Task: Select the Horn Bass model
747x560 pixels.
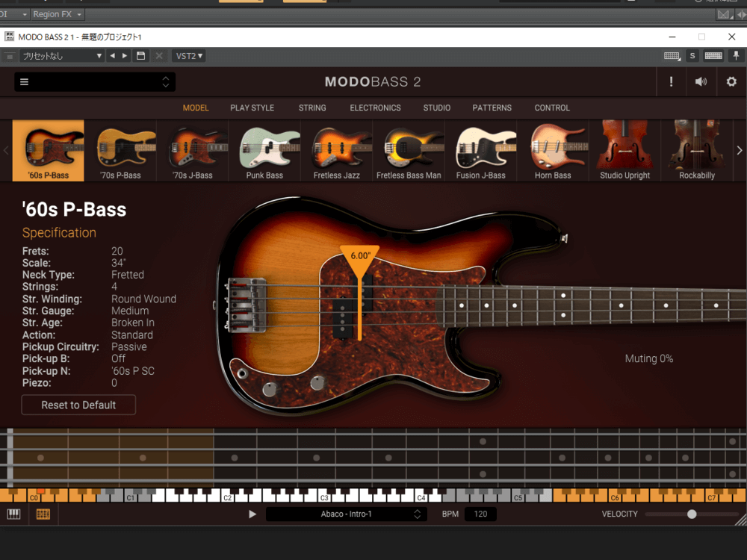Action: click(553, 151)
